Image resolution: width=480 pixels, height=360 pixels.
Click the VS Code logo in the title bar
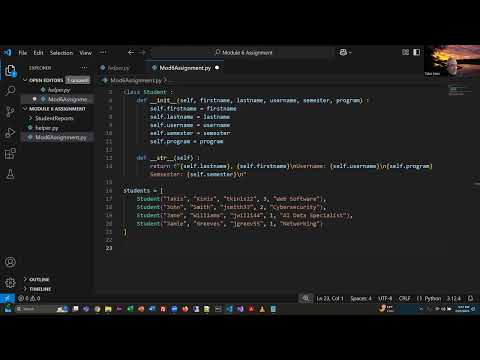[7, 52]
